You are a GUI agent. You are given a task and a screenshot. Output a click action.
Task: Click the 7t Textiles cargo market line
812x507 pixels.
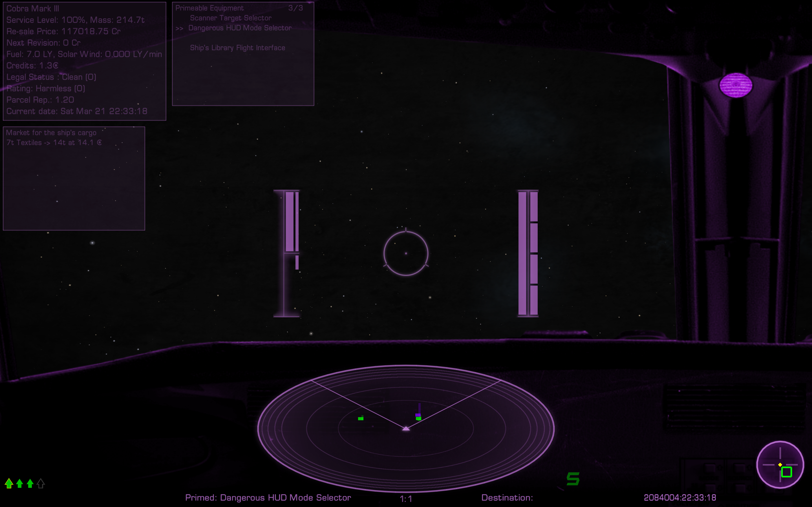(x=54, y=143)
